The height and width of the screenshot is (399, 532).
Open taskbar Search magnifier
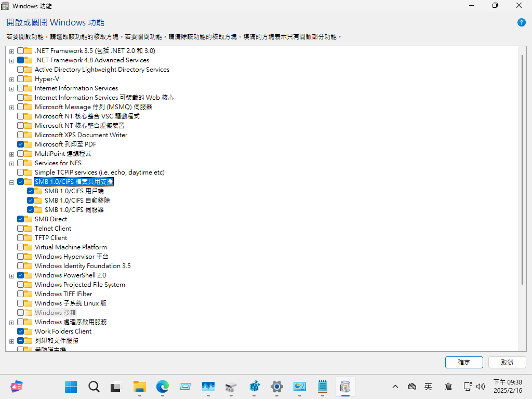[x=94, y=387]
